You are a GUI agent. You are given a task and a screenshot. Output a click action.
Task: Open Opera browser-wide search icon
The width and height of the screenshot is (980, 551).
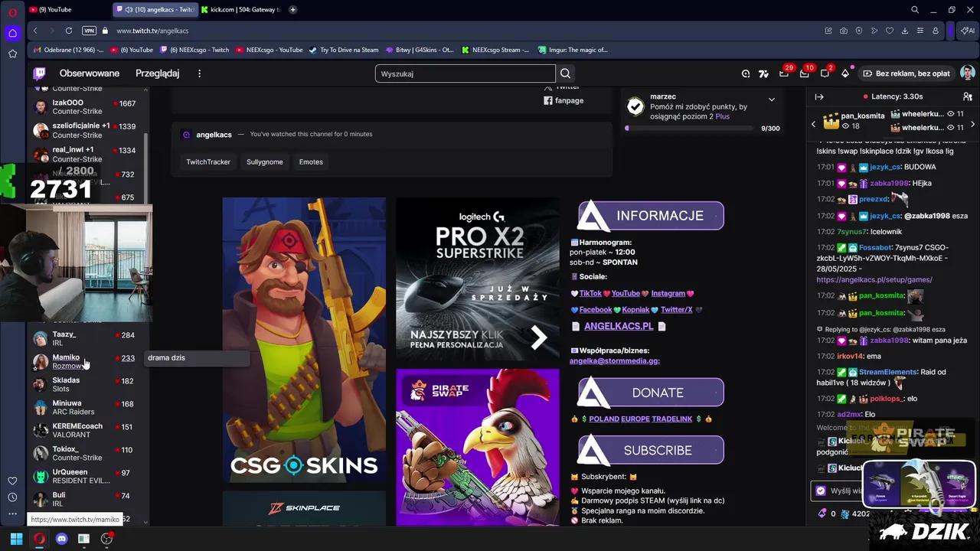click(915, 10)
